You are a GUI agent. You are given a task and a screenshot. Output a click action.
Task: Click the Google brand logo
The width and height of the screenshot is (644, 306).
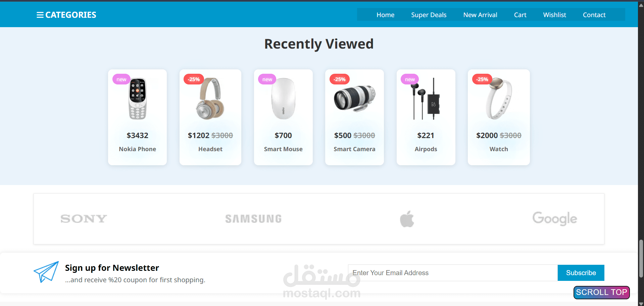tap(555, 219)
